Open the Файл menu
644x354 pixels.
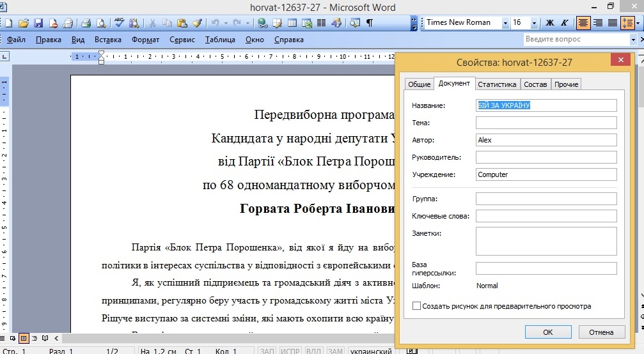(16, 40)
